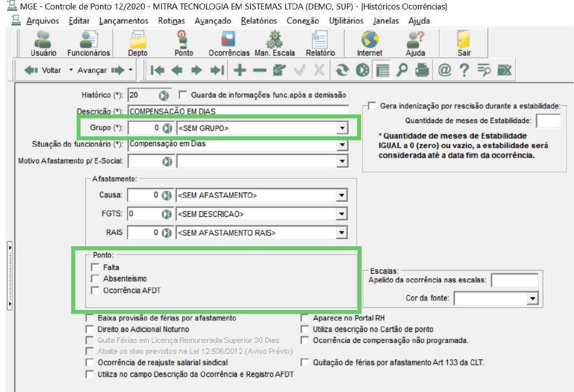Click the Excel export icon

(x=504, y=70)
